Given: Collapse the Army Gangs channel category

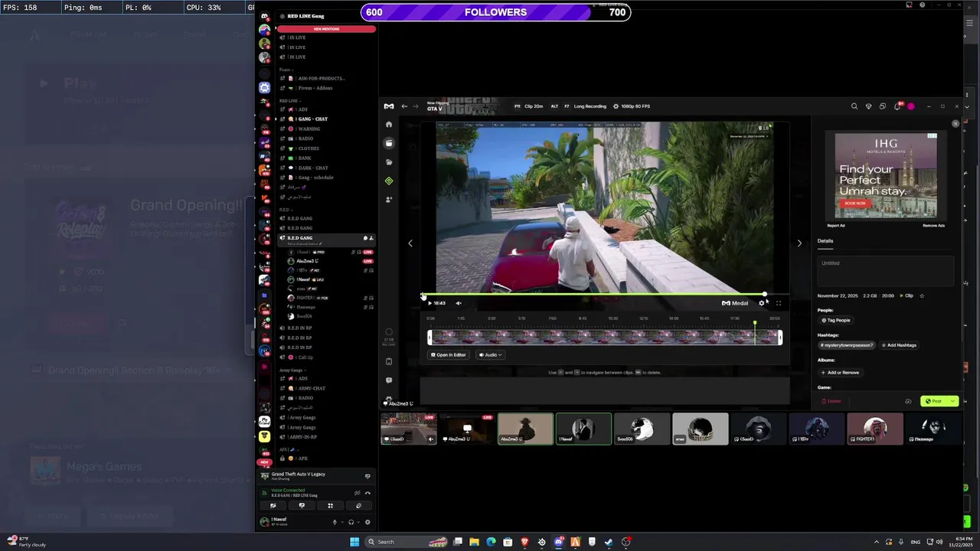Looking at the screenshot, I should [292, 370].
